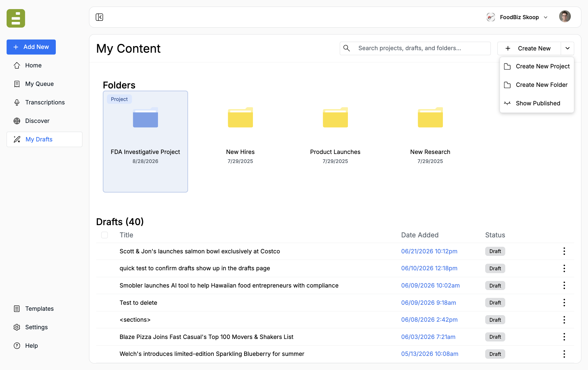Click Draft status badge for <sections>
Image resolution: width=588 pixels, height=370 pixels.
pyautogui.click(x=495, y=320)
